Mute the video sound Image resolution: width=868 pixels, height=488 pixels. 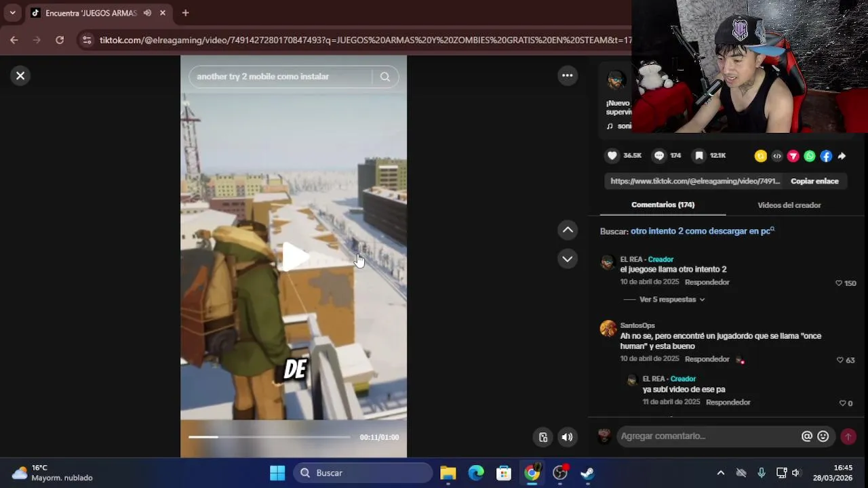tap(568, 437)
